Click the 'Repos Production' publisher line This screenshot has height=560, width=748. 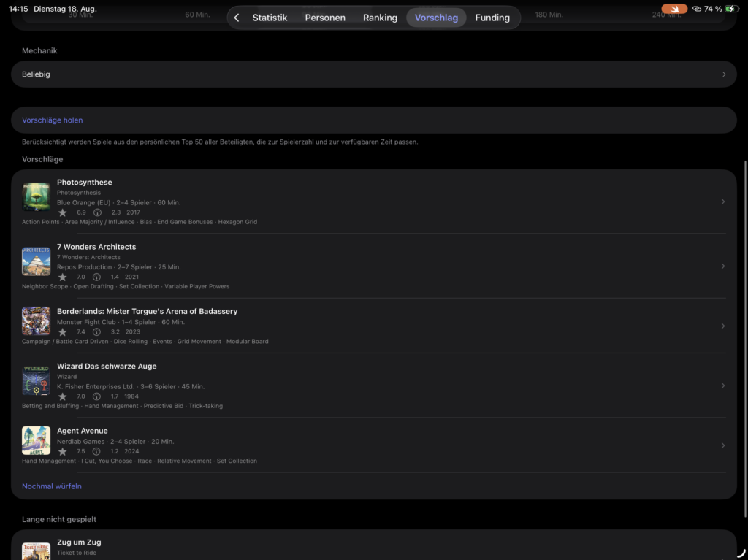pyautogui.click(x=119, y=267)
